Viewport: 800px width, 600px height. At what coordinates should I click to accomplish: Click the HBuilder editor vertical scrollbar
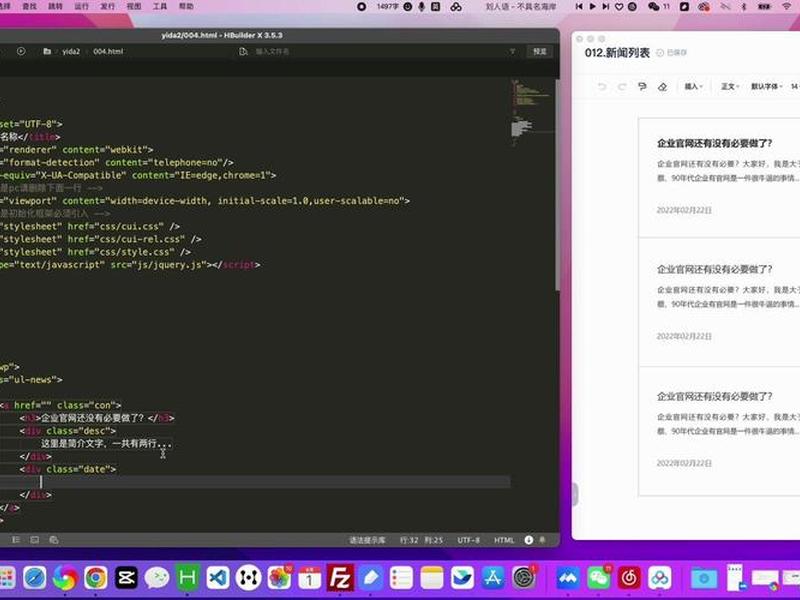(557, 184)
